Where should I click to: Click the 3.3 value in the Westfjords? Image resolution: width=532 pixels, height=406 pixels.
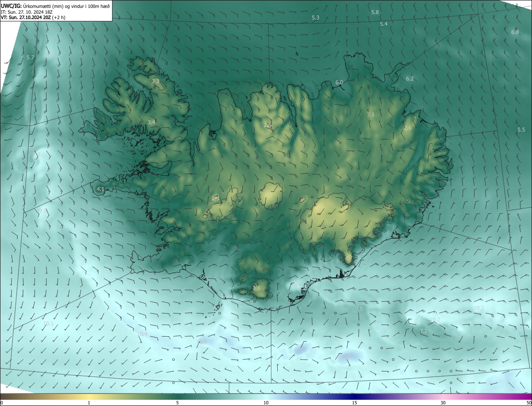click(x=155, y=81)
